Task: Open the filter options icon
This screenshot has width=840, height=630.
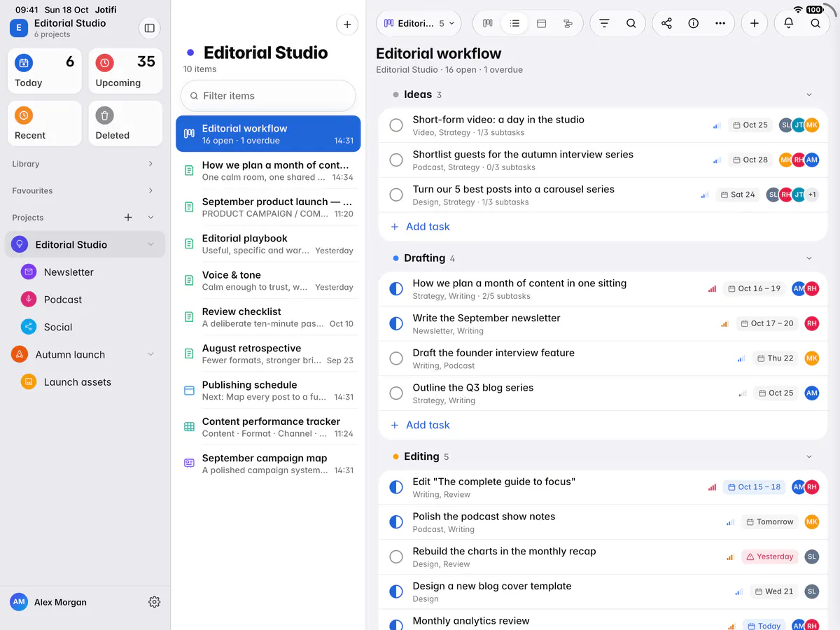Action: [x=604, y=23]
